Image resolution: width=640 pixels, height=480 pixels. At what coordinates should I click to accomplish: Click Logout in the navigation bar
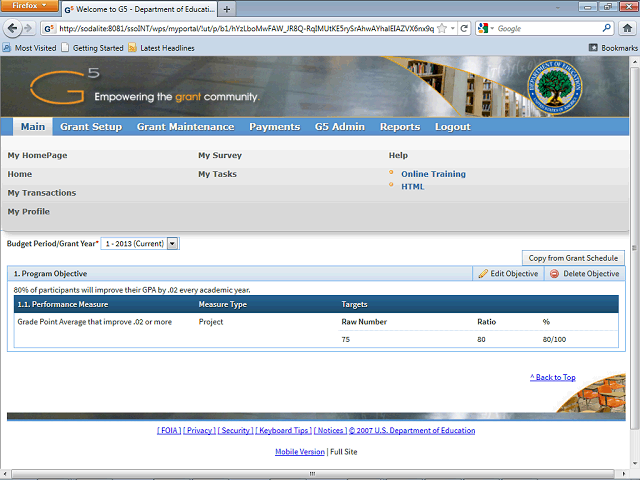pyautogui.click(x=452, y=127)
